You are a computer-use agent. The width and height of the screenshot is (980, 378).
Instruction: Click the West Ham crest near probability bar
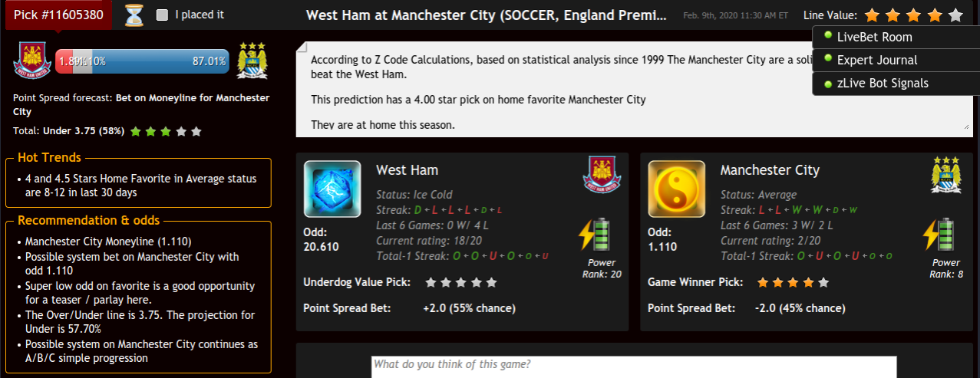[31, 61]
